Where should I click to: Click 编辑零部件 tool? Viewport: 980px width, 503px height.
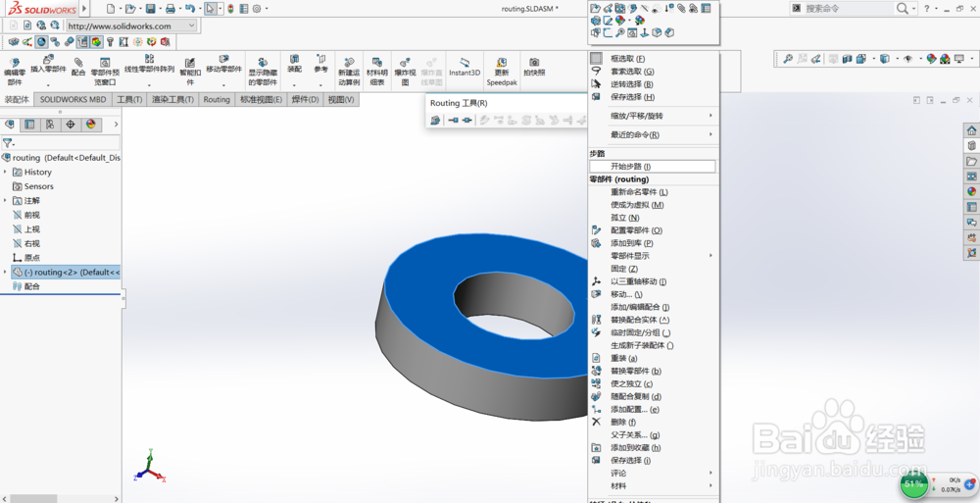(15, 72)
